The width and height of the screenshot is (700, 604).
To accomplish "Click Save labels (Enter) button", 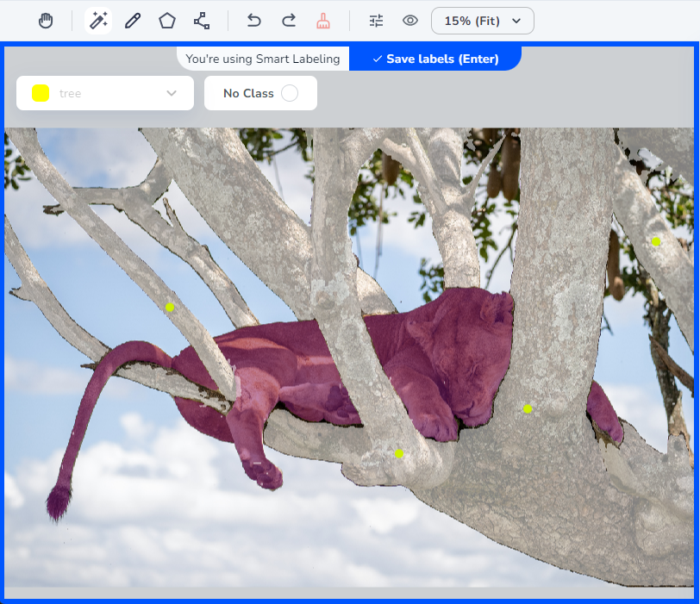I will 434,59.
